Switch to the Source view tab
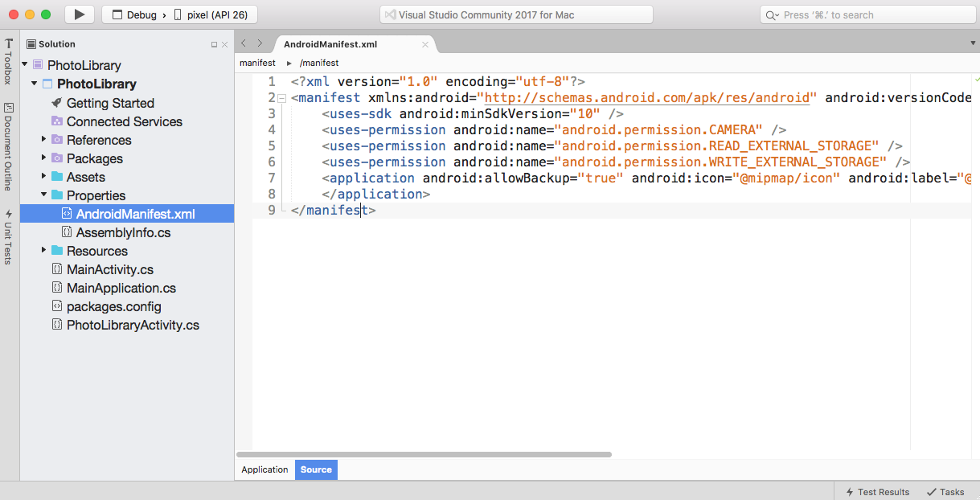Viewport: 980px width, 500px height. coord(316,469)
